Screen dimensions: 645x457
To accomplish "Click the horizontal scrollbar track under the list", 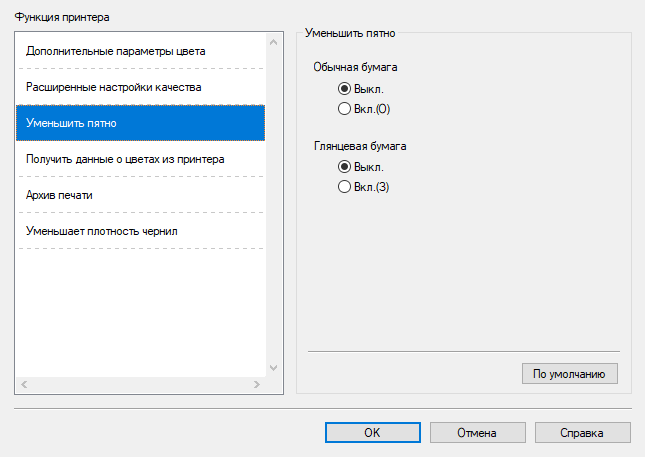I will [x=140, y=384].
